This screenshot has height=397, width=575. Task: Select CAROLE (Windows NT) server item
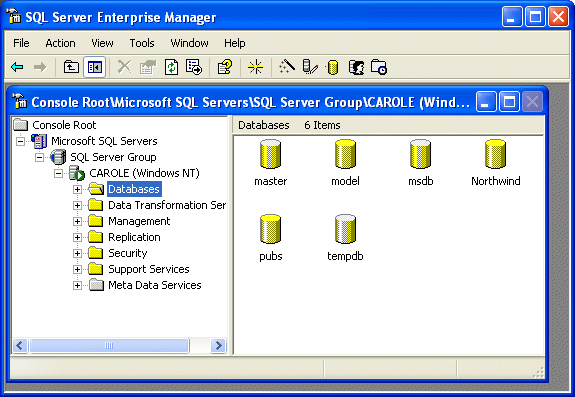(144, 173)
